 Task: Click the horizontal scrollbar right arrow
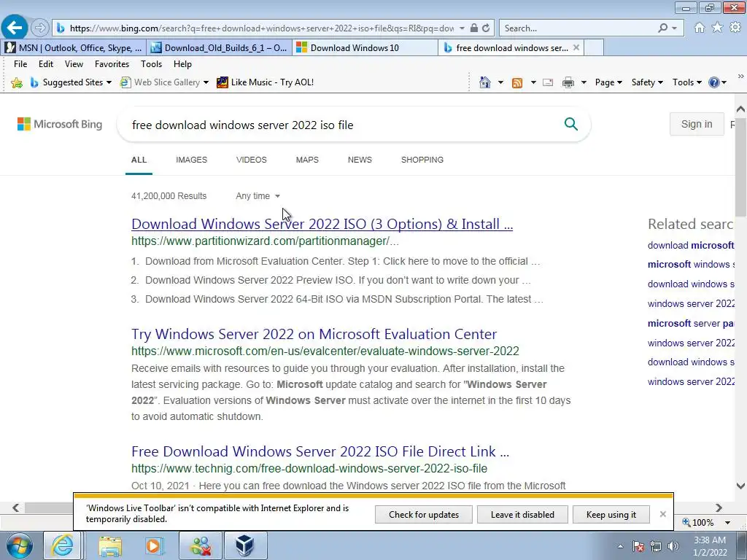click(719, 507)
